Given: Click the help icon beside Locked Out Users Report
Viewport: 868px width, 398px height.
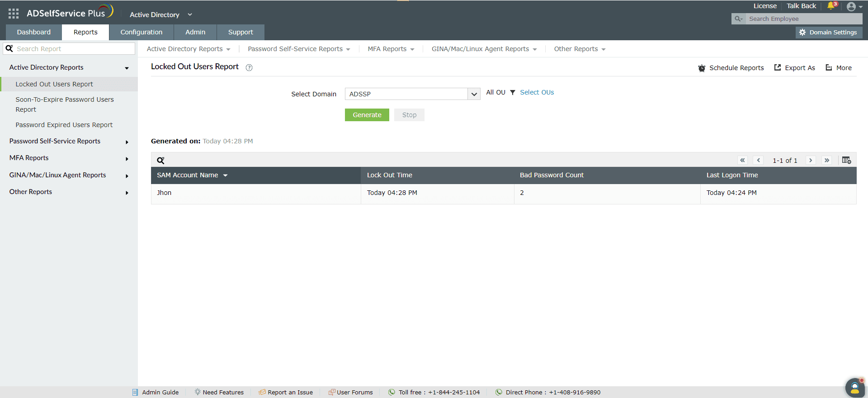Looking at the screenshot, I should (x=249, y=67).
